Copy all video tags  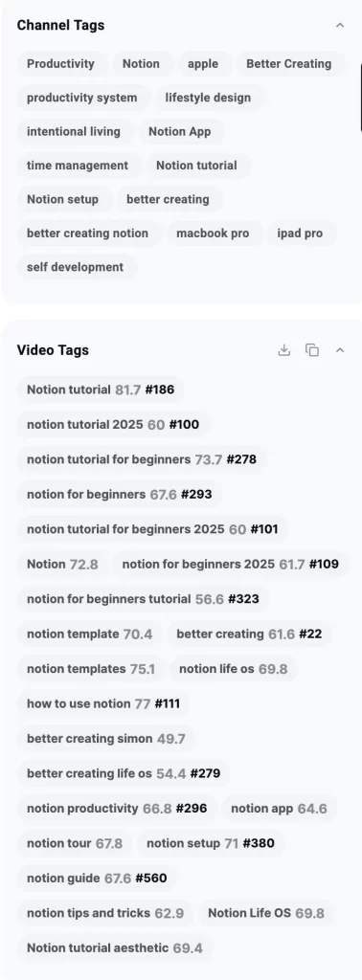(x=312, y=350)
